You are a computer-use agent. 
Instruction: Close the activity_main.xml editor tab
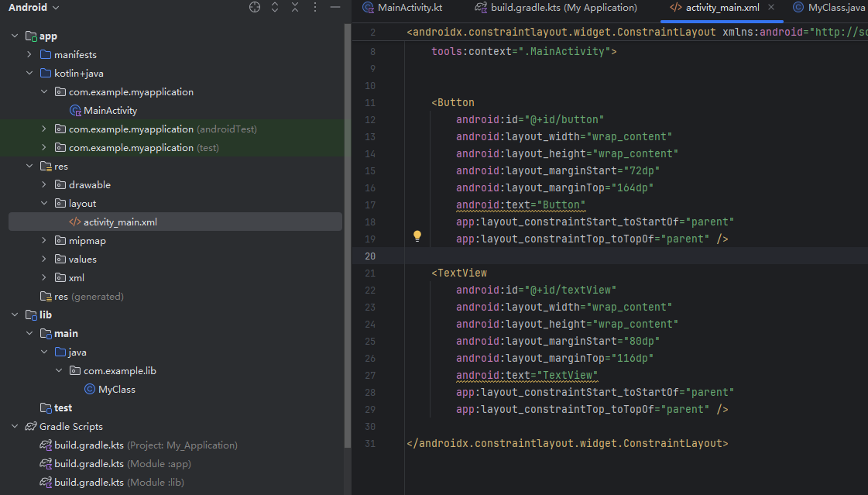coord(770,8)
